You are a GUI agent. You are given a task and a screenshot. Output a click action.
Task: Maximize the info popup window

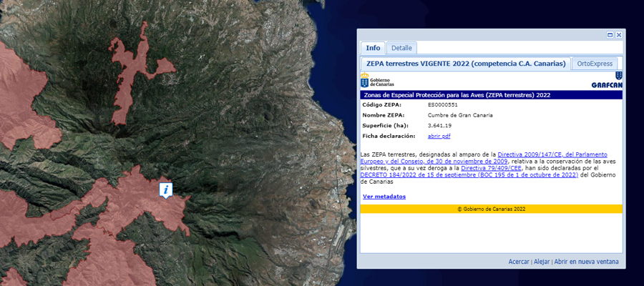[610, 35]
